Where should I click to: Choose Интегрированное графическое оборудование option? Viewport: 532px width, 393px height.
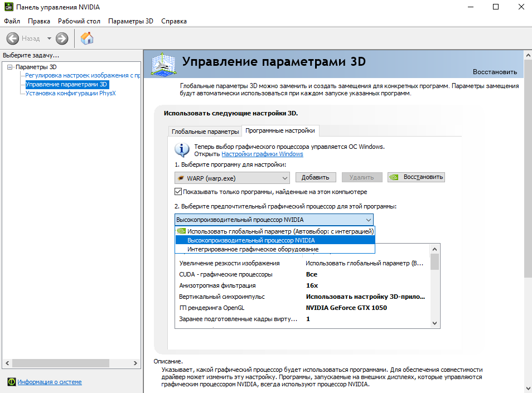pyautogui.click(x=275, y=249)
